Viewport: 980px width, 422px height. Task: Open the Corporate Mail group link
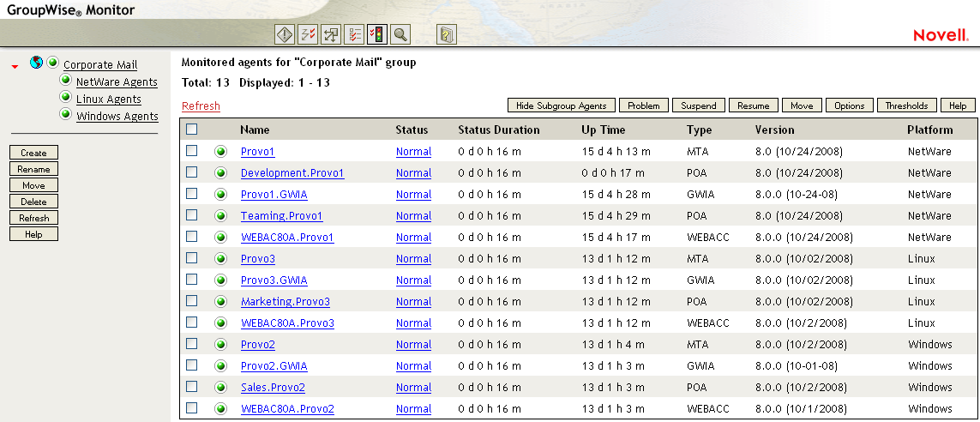(x=100, y=65)
